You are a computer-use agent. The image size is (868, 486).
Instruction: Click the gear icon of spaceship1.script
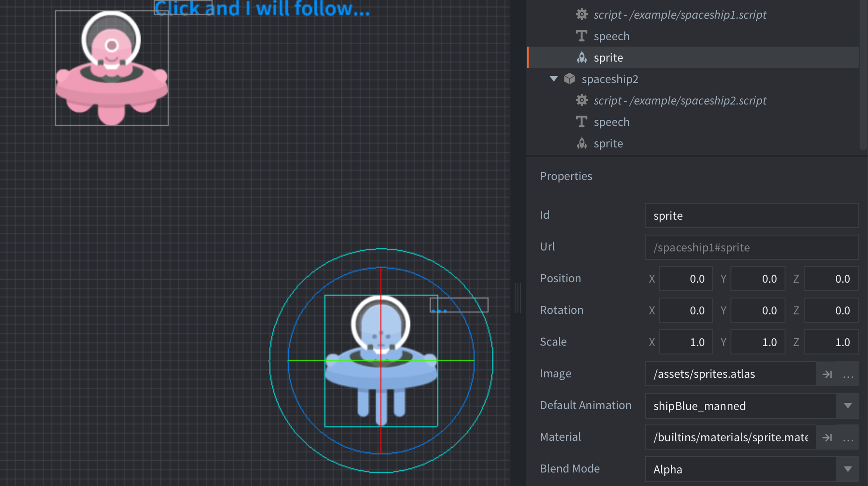point(581,14)
